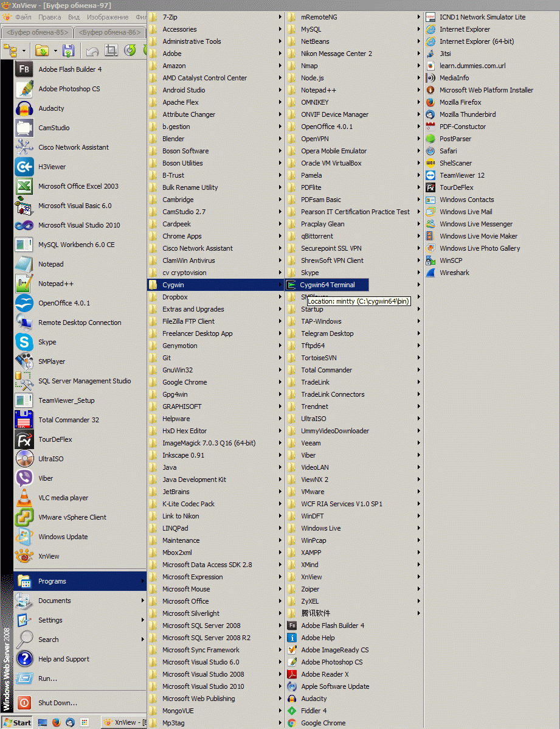
Task: Open the Изображение menu
Action: pos(108,17)
